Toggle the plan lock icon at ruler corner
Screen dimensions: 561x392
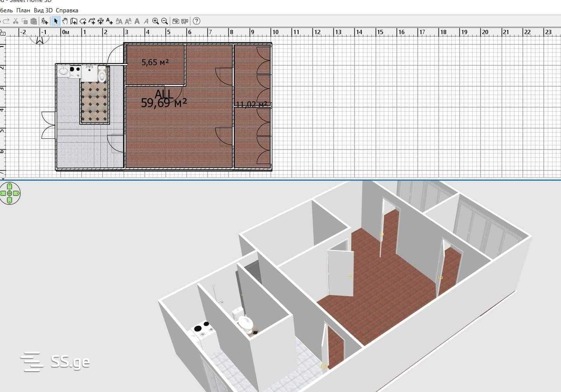click(3, 33)
